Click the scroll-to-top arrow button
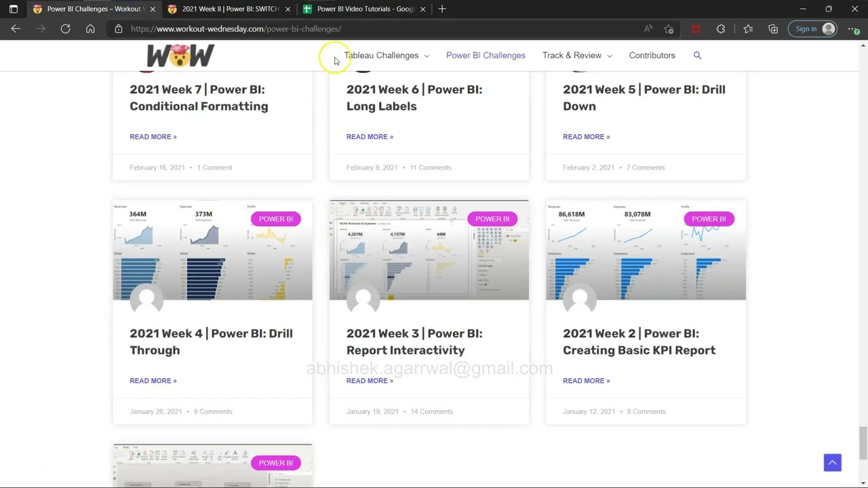Viewport: 868px width, 488px height. click(833, 462)
